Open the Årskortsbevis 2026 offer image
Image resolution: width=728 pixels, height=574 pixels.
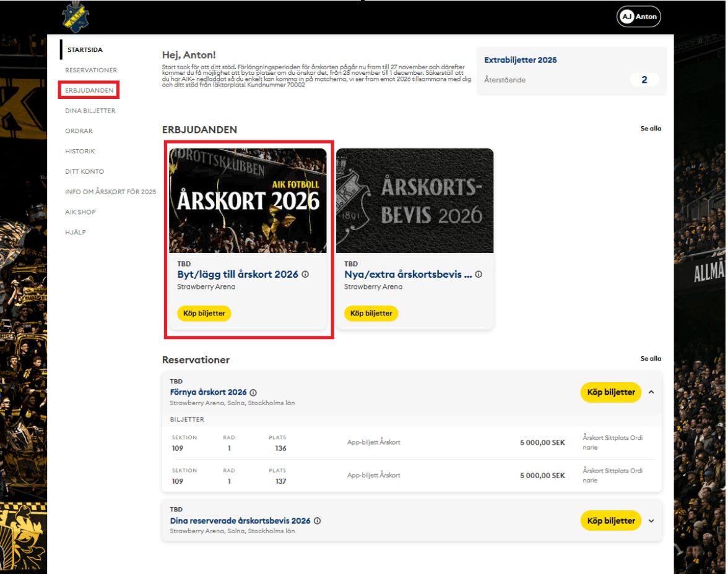point(415,200)
